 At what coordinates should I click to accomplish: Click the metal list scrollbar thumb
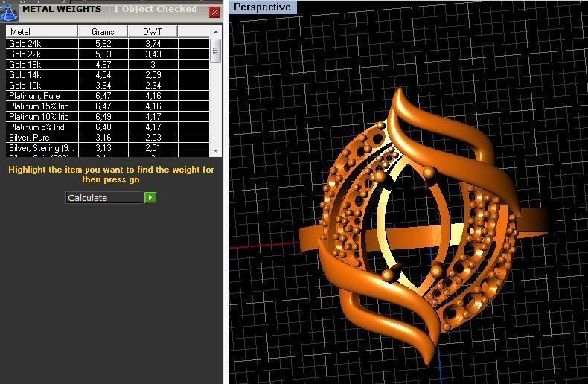pyautogui.click(x=215, y=51)
